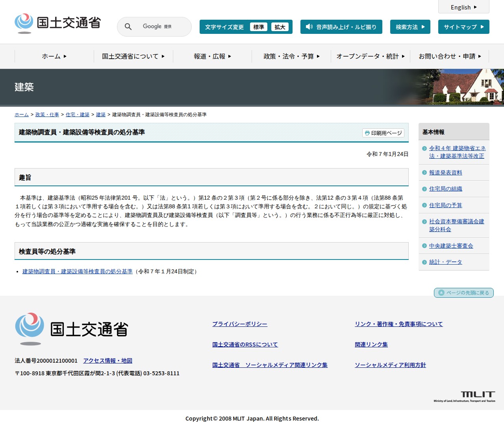
Task: Click the 文字サイズ変更 label
Action: (224, 27)
